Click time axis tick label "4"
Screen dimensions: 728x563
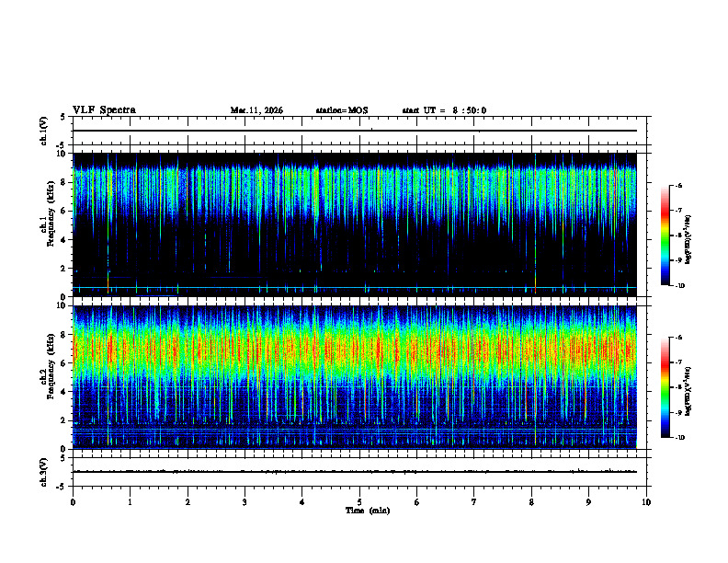pos(302,502)
